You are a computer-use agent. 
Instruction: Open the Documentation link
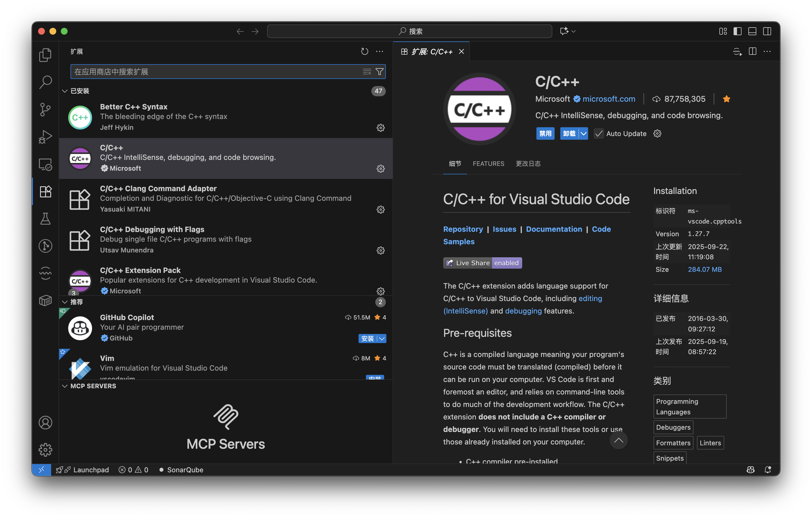click(554, 229)
